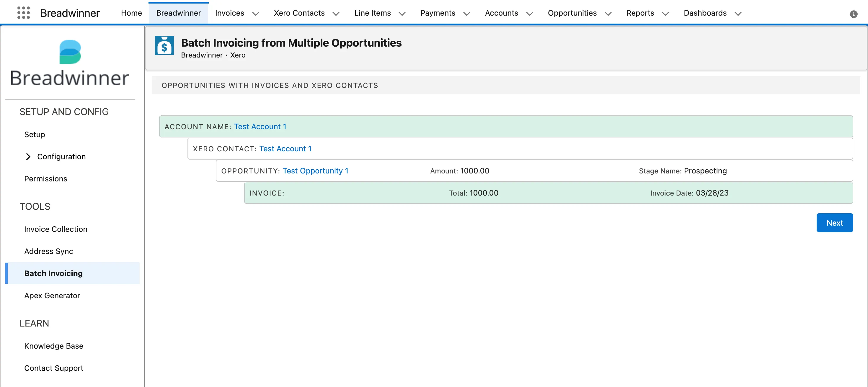This screenshot has width=868, height=387.
Task: Open Apex Generator tool
Action: (x=52, y=296)
